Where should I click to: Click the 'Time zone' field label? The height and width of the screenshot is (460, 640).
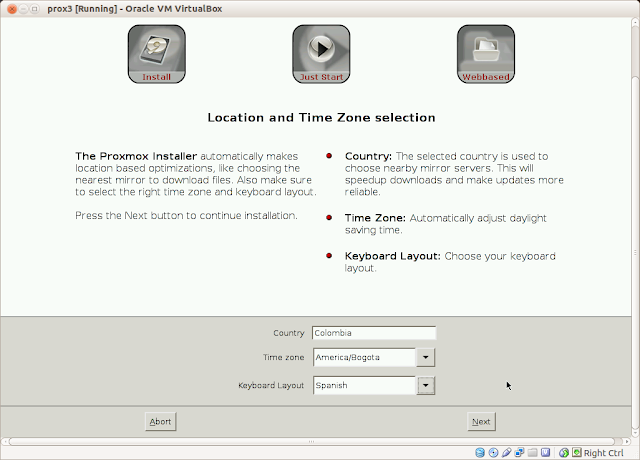coord(284,357)
